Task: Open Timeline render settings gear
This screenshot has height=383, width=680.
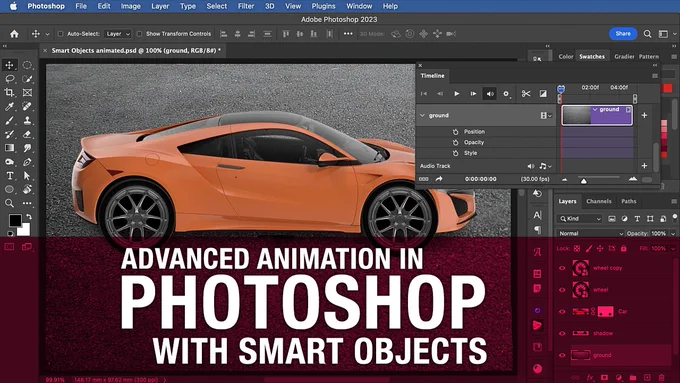Action: [506, 94]
